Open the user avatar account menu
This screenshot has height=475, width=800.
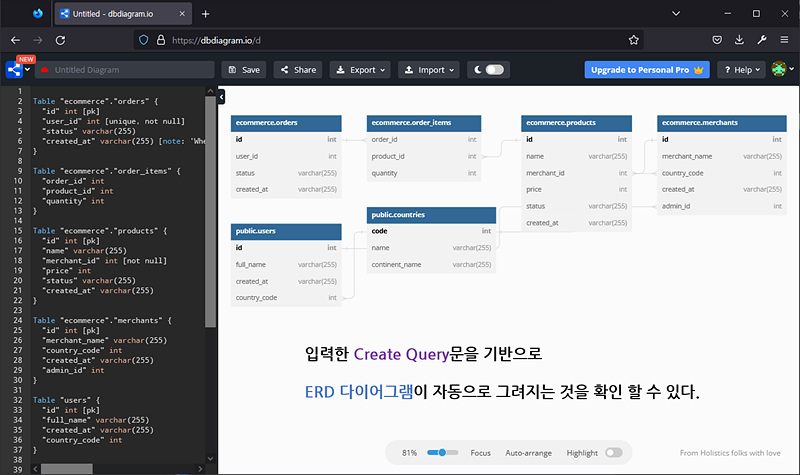[x=782, y=69]
